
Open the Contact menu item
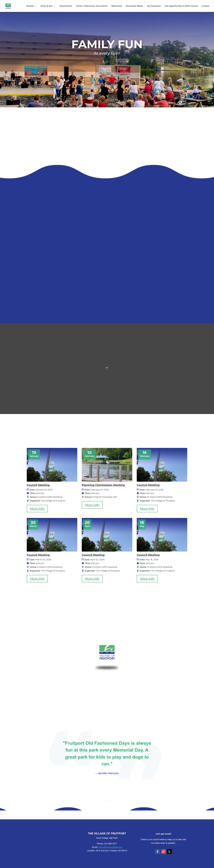pos(205,6)
